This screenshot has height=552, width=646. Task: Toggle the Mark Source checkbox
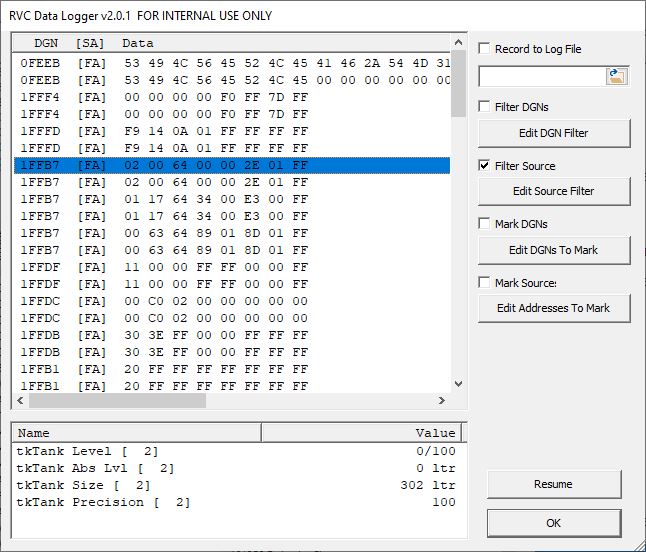pyautogui.click(x=484, y=283)
